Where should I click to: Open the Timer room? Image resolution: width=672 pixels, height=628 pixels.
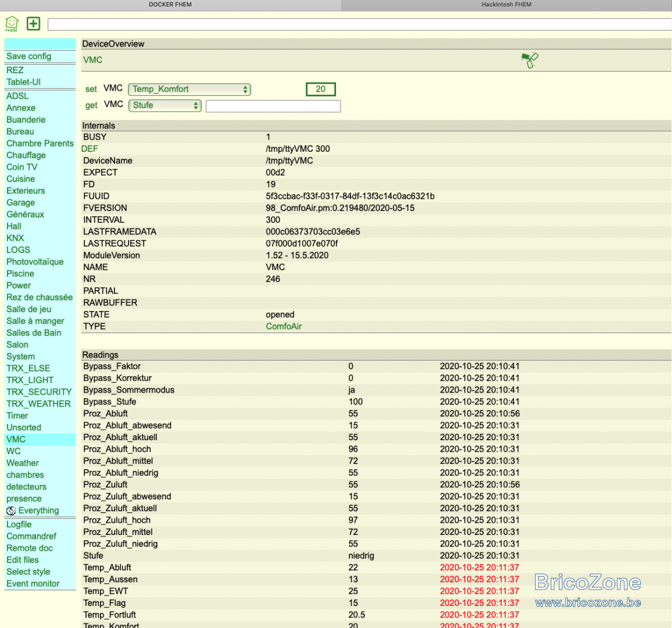17,416
